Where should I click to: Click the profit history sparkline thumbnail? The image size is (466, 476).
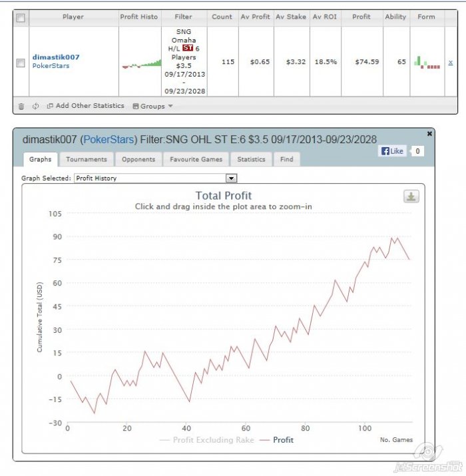(142, 63)
